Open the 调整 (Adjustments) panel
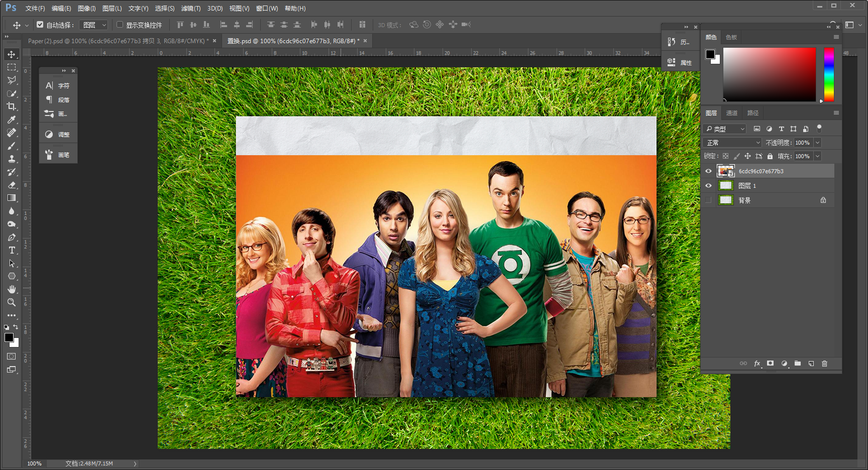 pos(58,135)
